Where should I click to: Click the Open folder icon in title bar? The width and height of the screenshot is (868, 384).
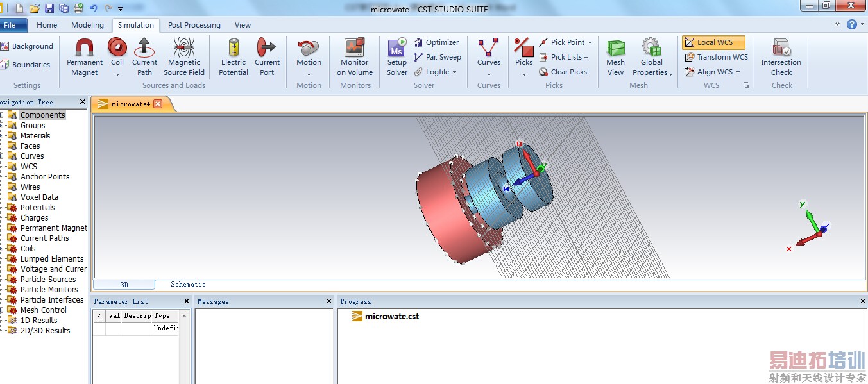click(35, 8)
